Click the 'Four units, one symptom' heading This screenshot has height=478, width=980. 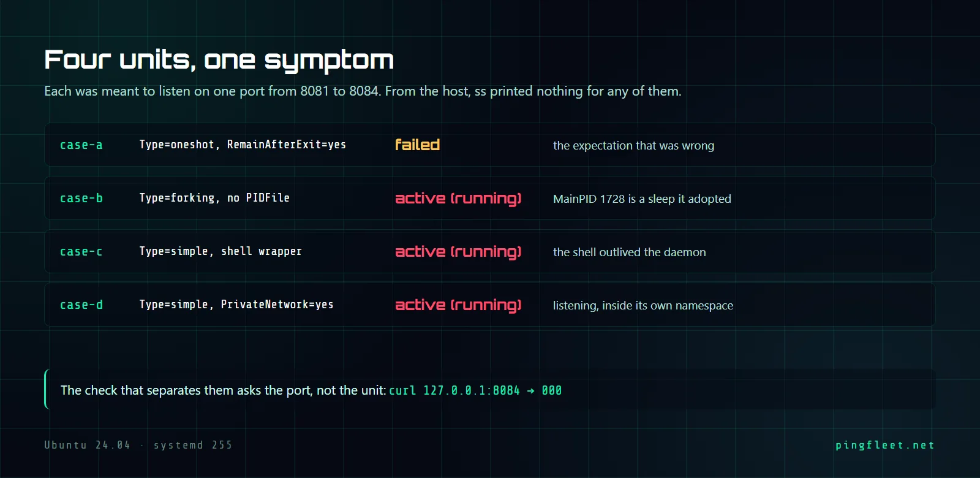219,61
